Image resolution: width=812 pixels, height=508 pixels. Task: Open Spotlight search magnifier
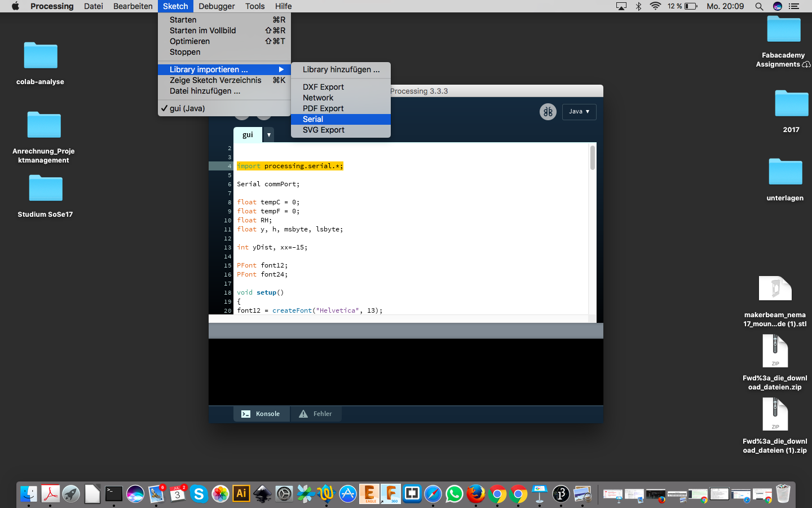coord(759,6)
